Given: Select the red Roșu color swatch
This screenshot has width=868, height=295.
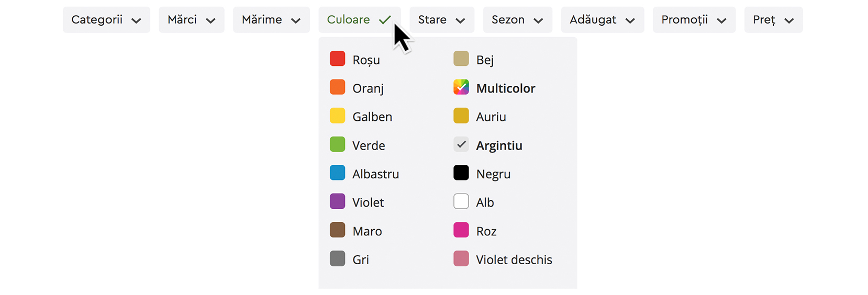Looking at the screenshot, I should [337, 59].
